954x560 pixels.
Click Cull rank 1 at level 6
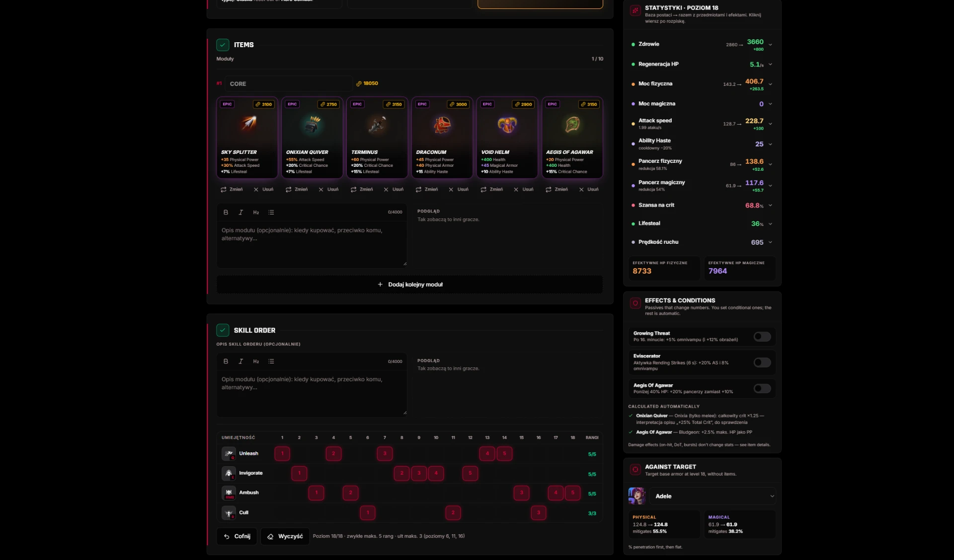click(x=368, y=513)
